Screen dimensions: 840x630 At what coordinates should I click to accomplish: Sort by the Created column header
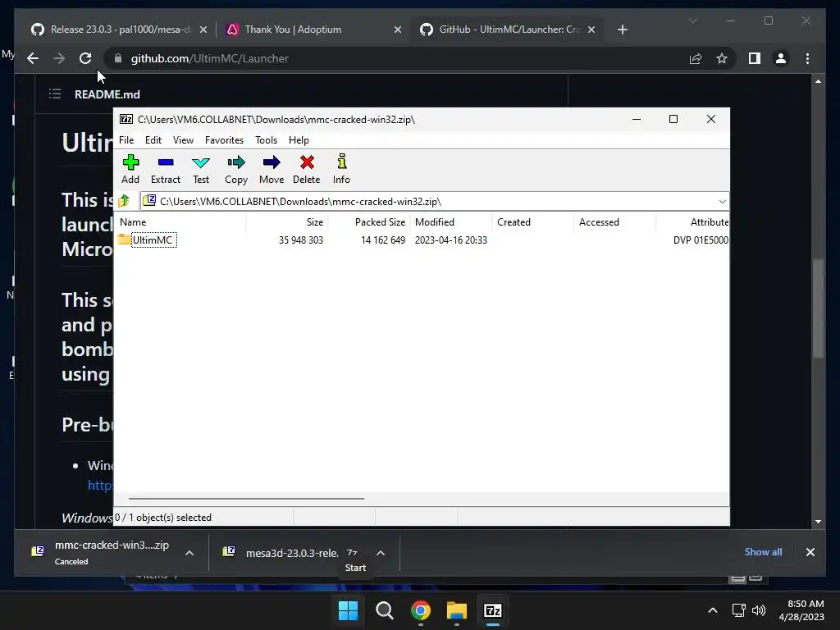tap(533, 221)
